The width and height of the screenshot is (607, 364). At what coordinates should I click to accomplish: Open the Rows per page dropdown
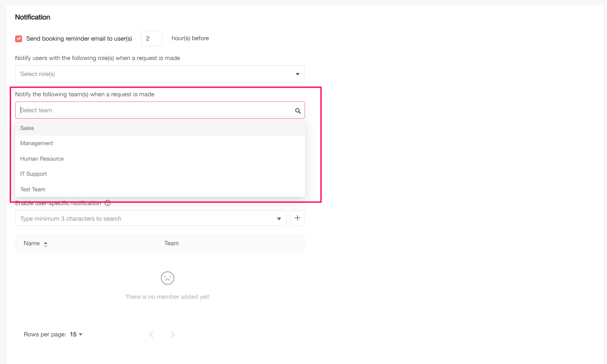click(76, 335)
